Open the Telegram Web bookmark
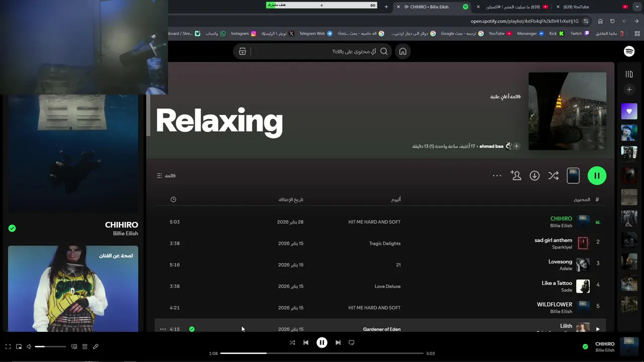 click(x=315, y=33)
